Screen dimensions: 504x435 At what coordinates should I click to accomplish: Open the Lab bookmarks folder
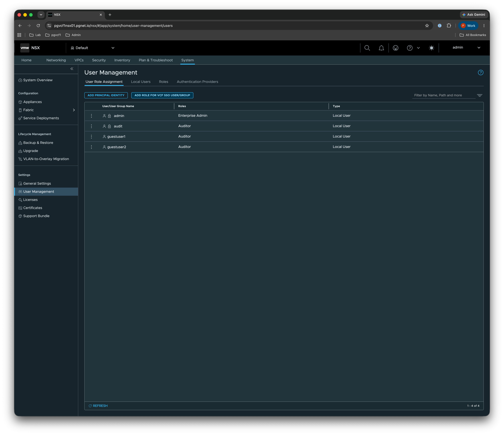pyautogui.click(x=35, y=35)
